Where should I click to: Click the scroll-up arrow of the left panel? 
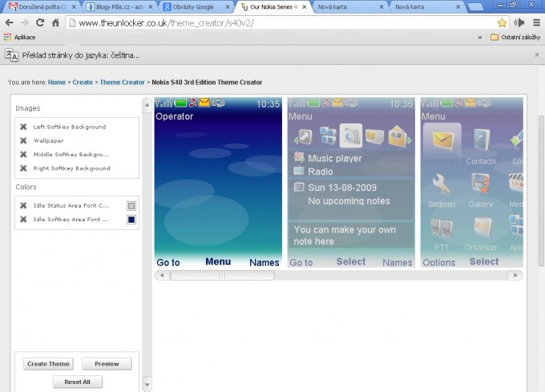pos(147,105)
